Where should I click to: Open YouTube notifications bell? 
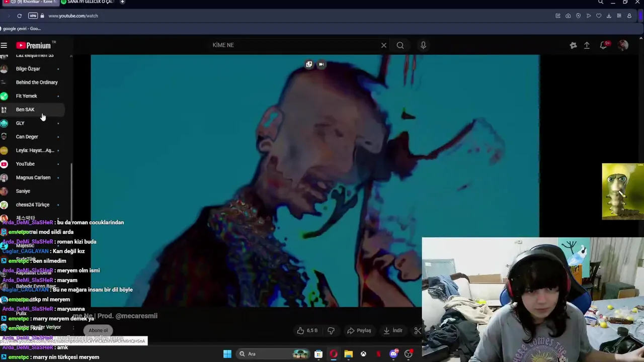click(604, 45)
